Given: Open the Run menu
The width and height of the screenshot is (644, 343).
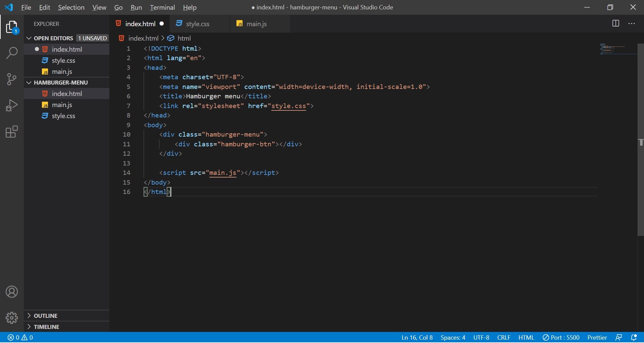Looking at the screenshot, I should 136,7.
